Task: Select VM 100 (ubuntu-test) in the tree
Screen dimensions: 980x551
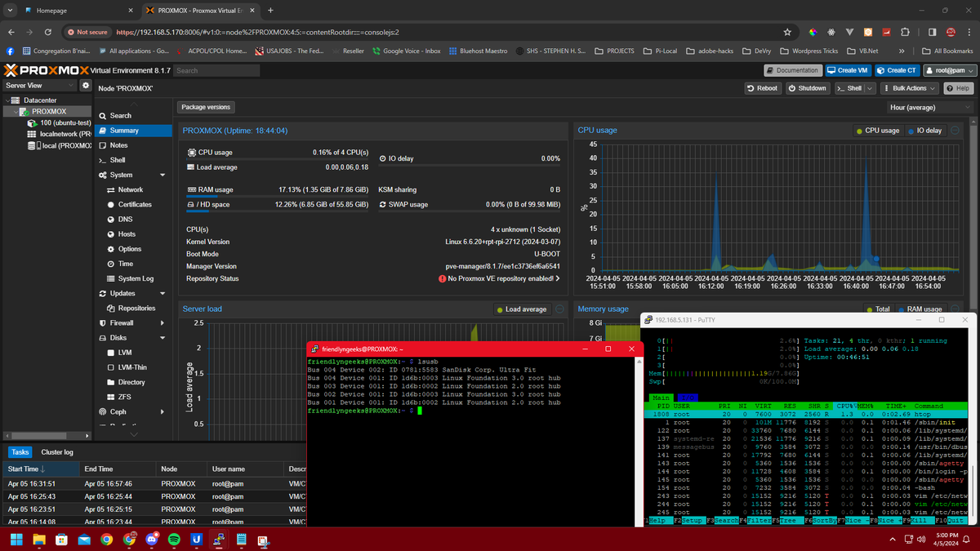Action: pyautogui.click(x=57, y=123)
